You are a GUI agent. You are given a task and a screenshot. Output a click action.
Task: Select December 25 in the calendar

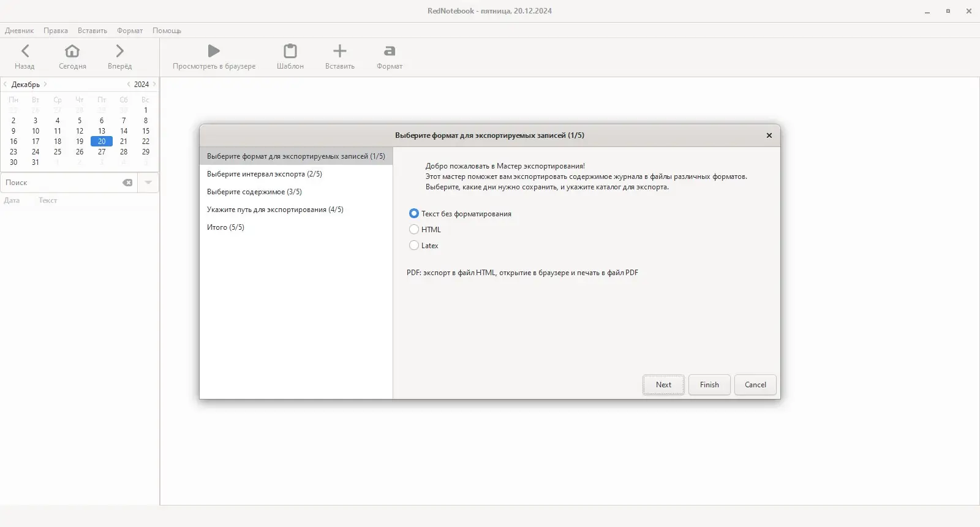[58, 152]
